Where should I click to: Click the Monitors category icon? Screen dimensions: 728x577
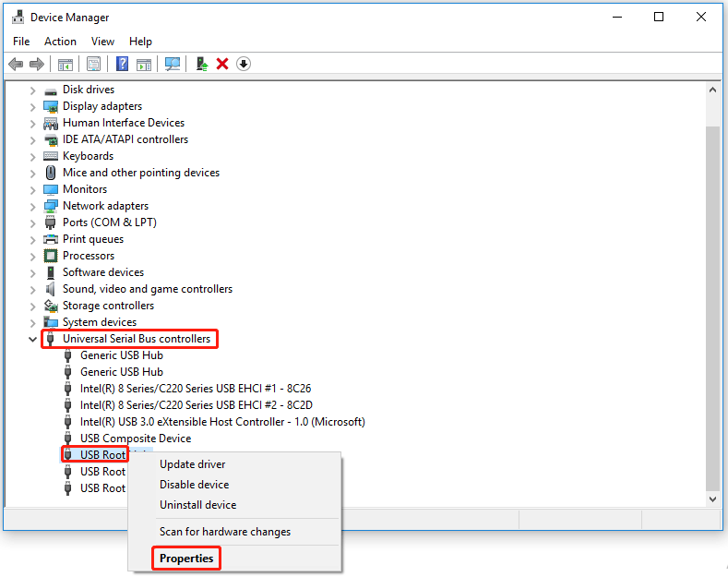pos(51,189)
